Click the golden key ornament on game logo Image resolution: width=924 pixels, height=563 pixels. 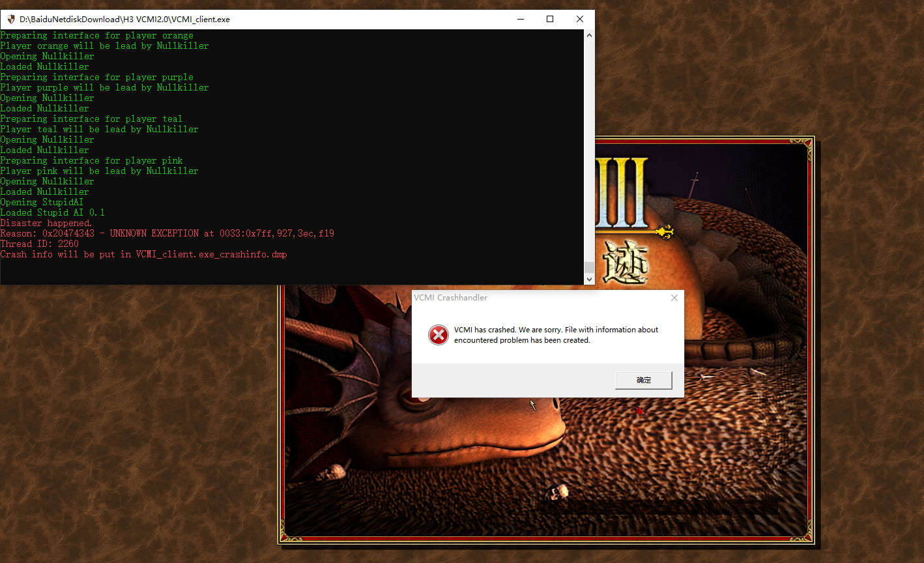pos(663,231)
